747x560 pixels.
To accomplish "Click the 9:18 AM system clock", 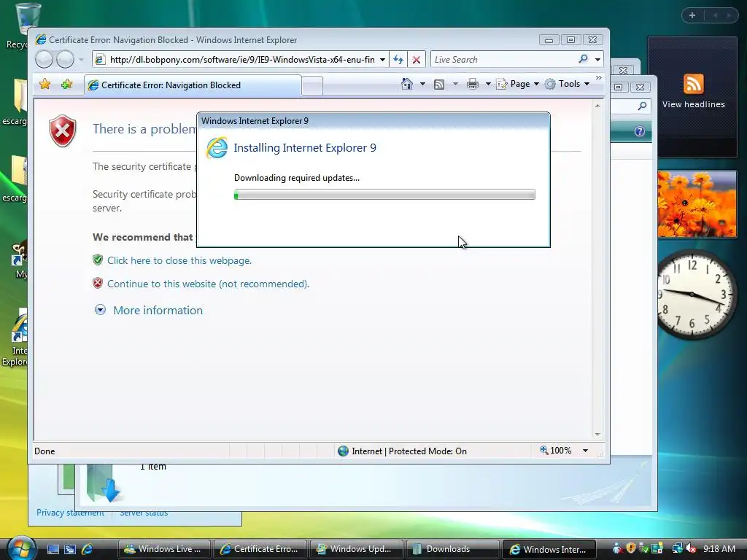I will (x=719, y=549).
